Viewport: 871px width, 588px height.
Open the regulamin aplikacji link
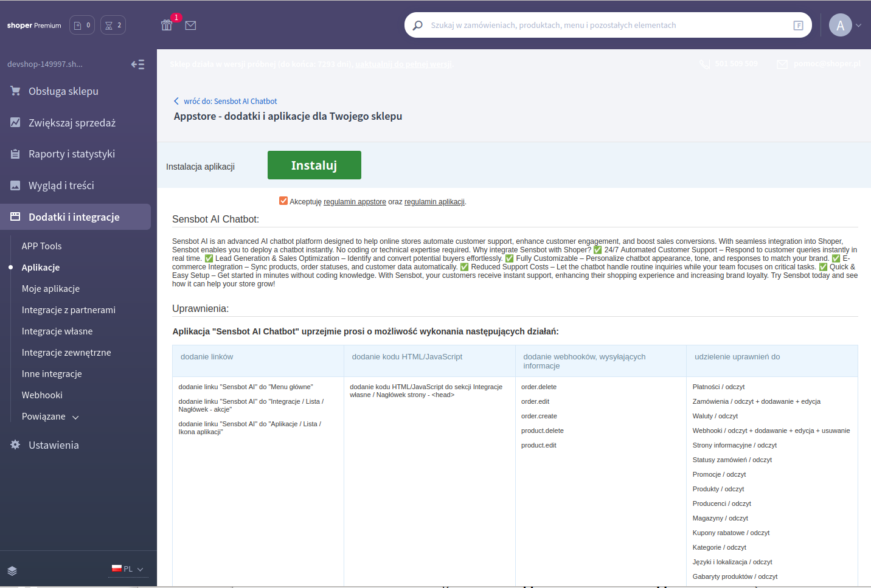tap(434, 202)
